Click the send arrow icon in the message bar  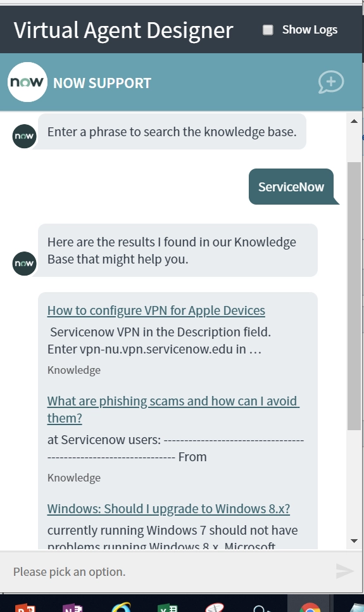(x=344, y=571)
